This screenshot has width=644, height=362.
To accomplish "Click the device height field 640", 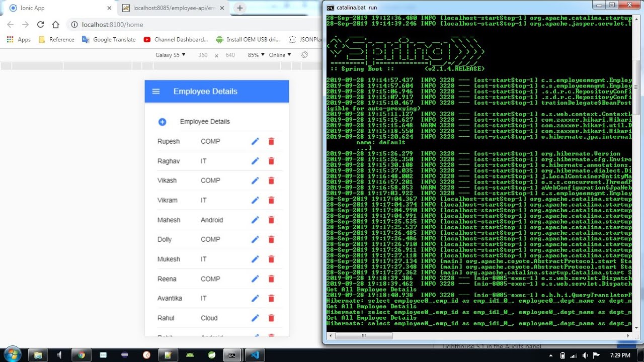I will pyautogui.click(x=230, y=55).
